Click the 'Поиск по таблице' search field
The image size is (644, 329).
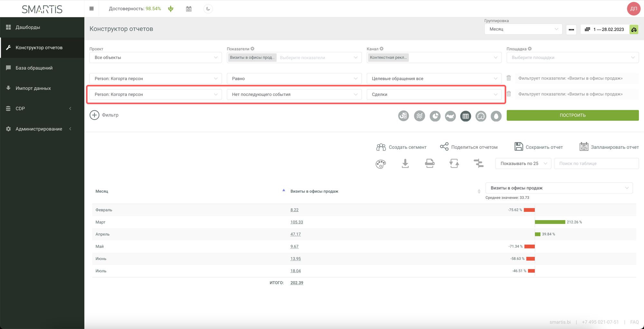click(596, 164)
